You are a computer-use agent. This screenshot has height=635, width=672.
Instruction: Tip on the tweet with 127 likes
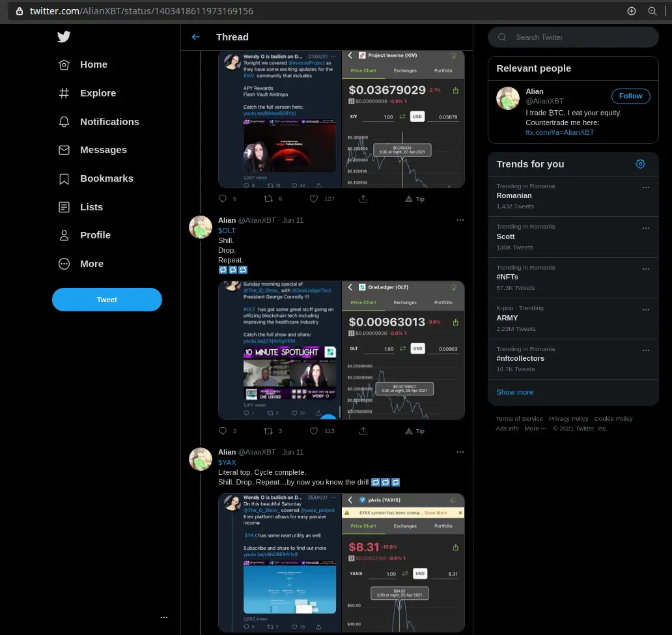click(414, 199)
